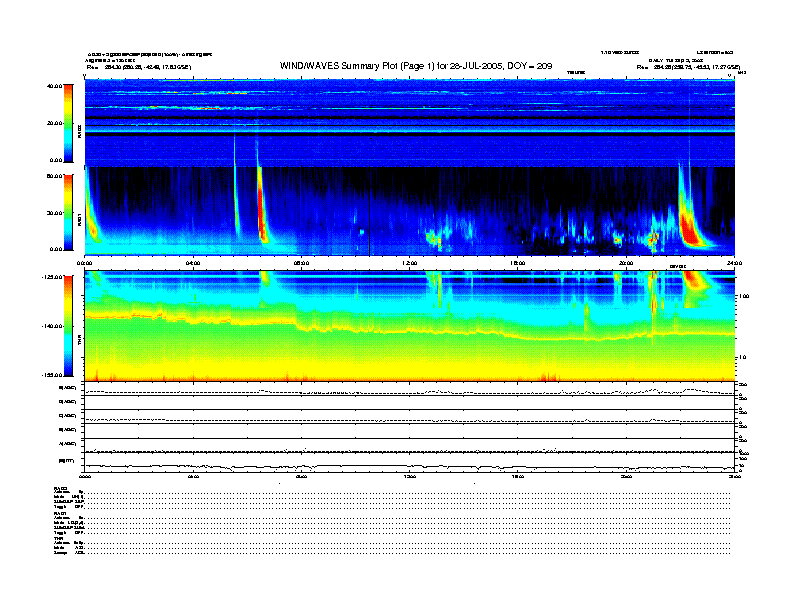Click the 10 label on TNR right axis

745,358
